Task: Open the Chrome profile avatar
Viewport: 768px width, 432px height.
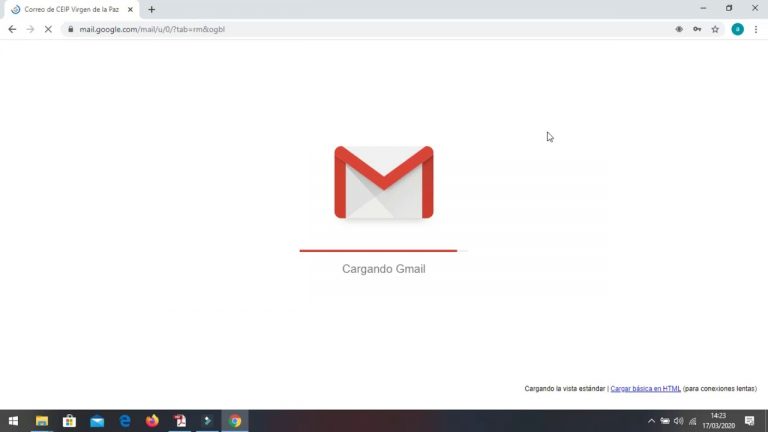Action: tap(738, 29)
